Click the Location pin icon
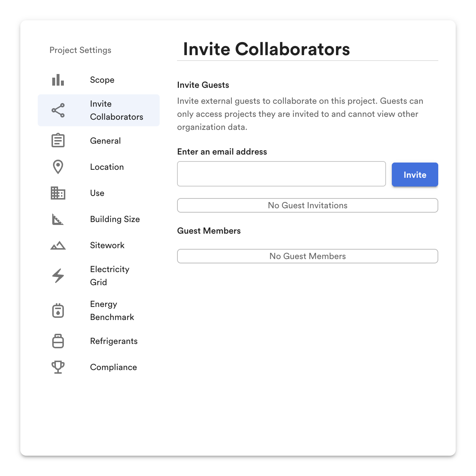The height and width of the screenshot is (476, 476). pos(58,167)
